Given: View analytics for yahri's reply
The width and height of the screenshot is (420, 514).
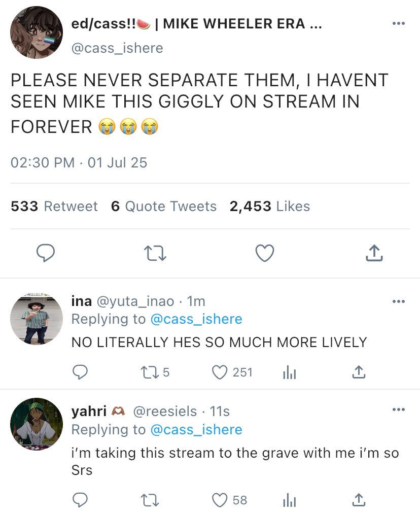Looking at the screenshot, I should tap(289, 500).
